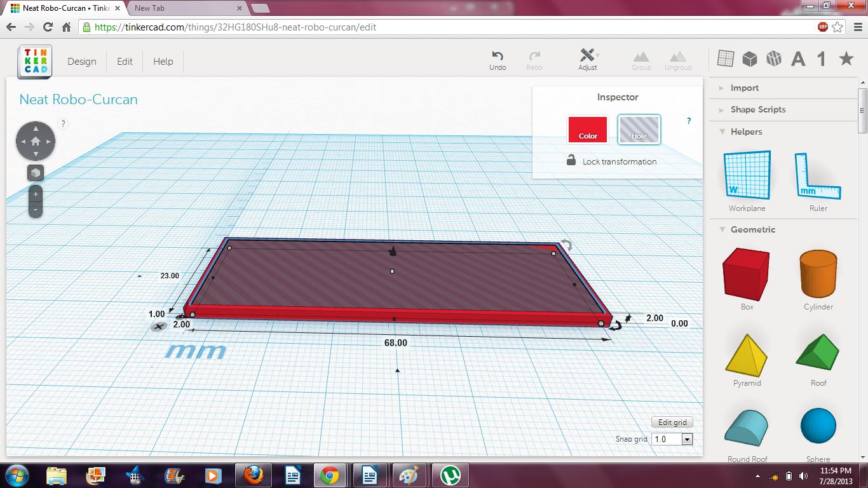This screenshot has height=488, width=868.
Task: Click the browser address bar URL
Action: (x=235, y=27)
